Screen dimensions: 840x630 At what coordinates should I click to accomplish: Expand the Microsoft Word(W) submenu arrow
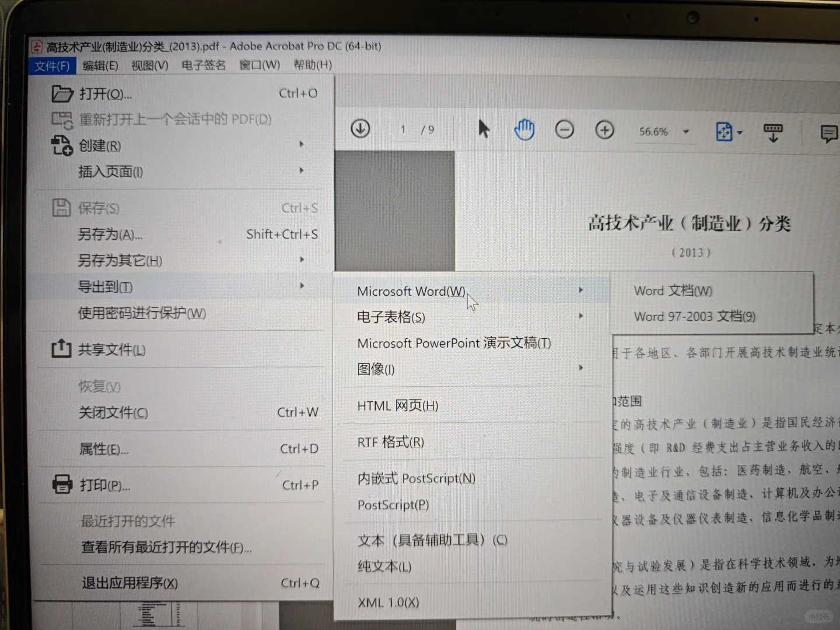click(580, 290)
